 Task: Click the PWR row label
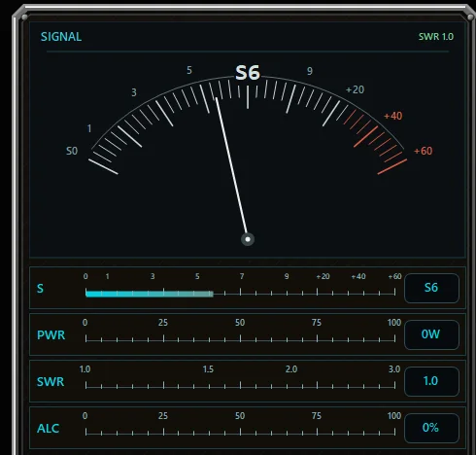pos(51,335)
